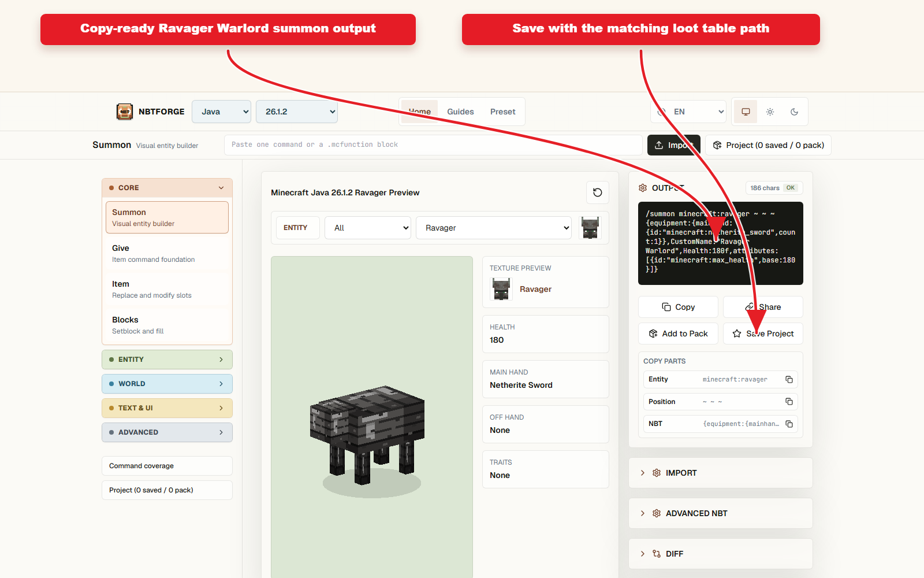Copy the Entity part minecraft:ravager
The image size is (924, 578).
(x=789, y=379)
